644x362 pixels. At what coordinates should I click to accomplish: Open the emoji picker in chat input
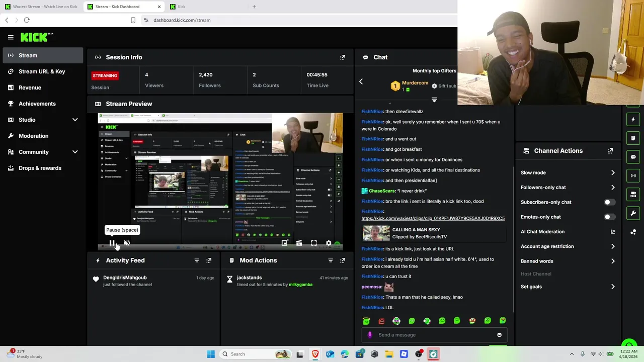tap(499, 335)
